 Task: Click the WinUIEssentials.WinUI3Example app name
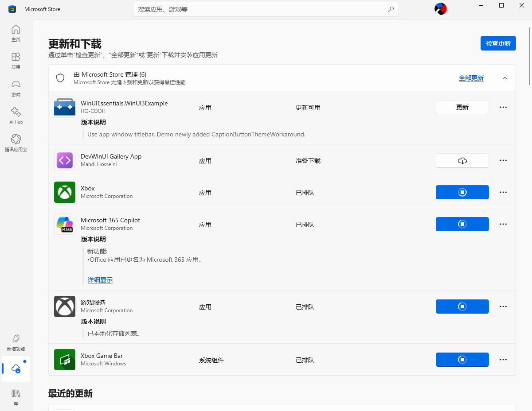pyautogui.click(x=124, y=103)
